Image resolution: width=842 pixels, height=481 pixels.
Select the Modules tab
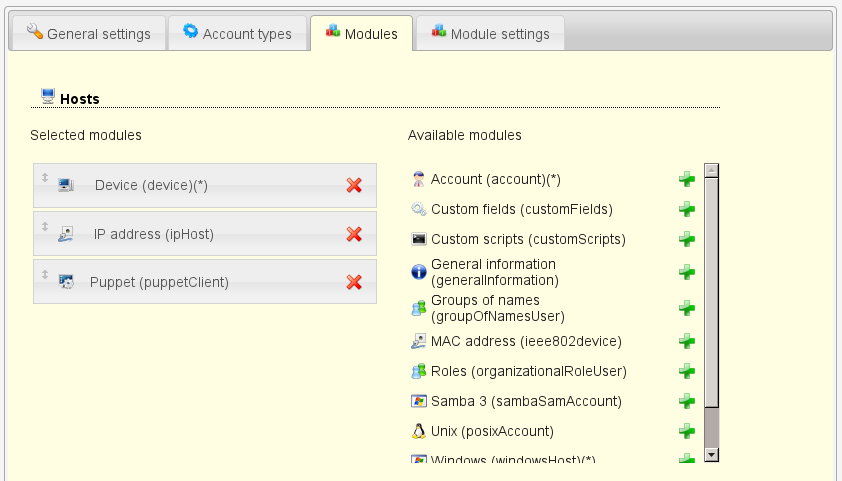coord(360,34)
